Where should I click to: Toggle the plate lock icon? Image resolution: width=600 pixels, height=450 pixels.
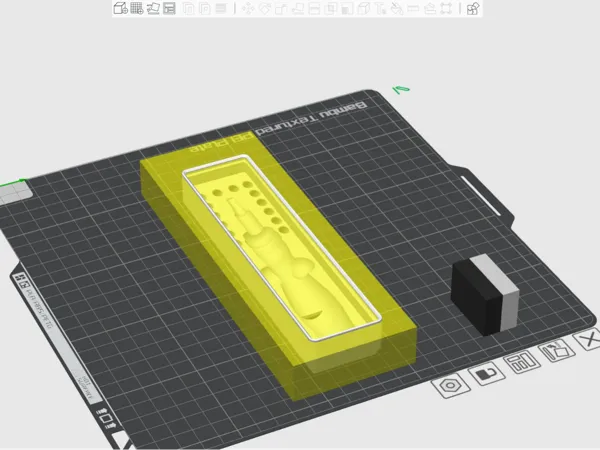(x=487, y=373)
